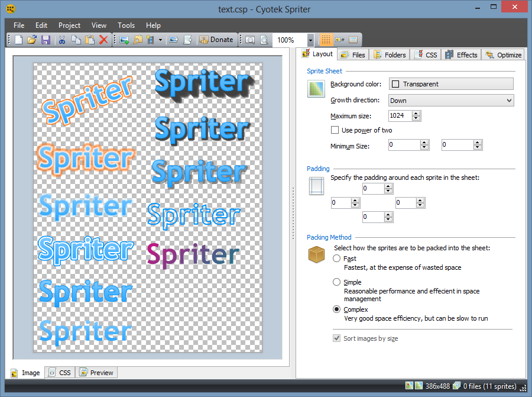Switch to the Files tab
The image size is (532, 397).
coord(353,54)
